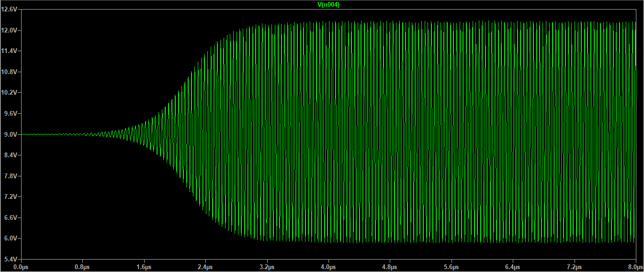Click the 1.6µs time axis label
Image resolution: width=644 pixels, height=272 pixels.
point(144,267)
